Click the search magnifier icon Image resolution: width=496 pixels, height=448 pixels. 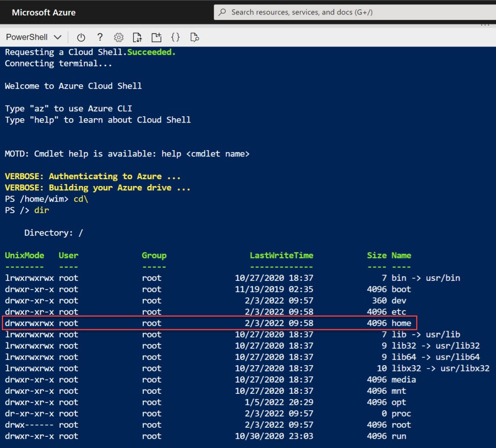(x=223, y=12)
